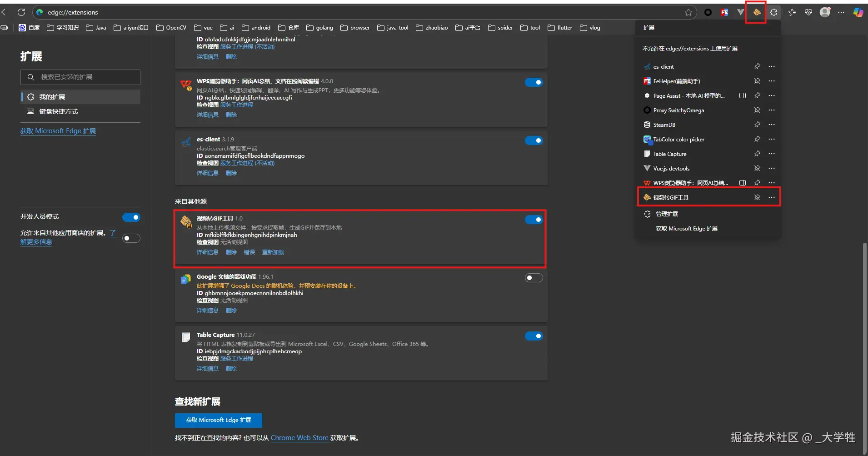The image size is (868, 456).
Task: Go back using the browser back arrow
Action: [x=5, y=12]
